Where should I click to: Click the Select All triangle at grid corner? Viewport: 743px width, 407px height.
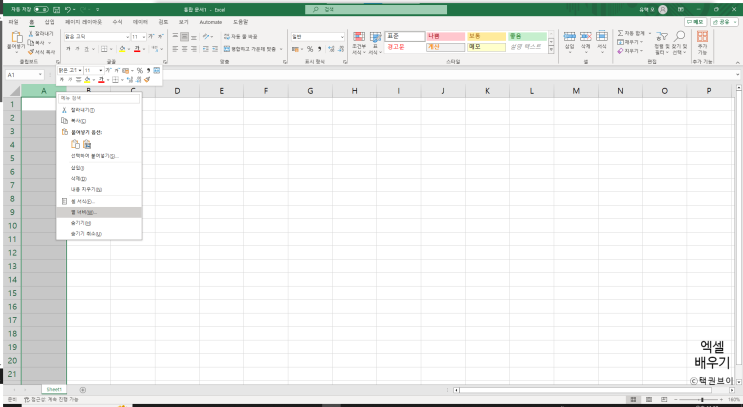[x=15, y=91]
